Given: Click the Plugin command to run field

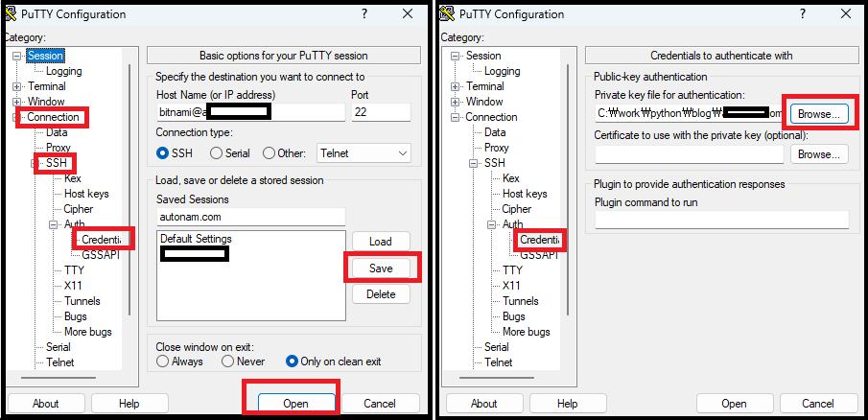Looking at the screenshot, I should pos(722,220).
